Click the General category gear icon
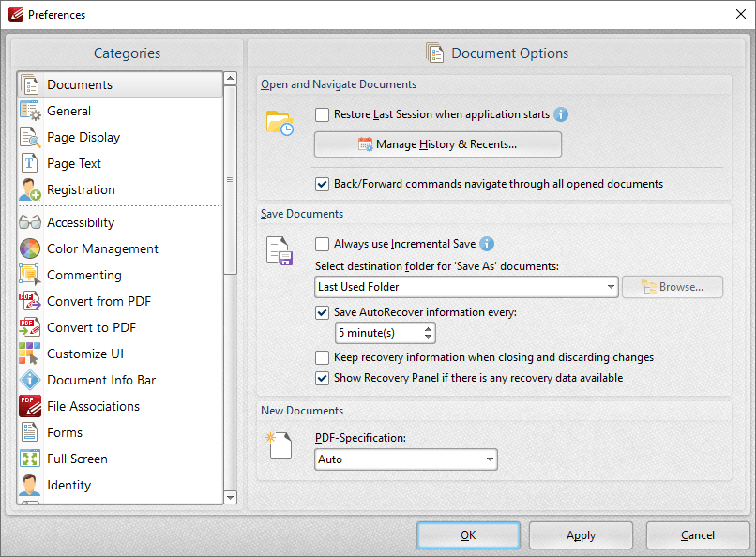This screenshot has height=557, width=756. (30, 111)
